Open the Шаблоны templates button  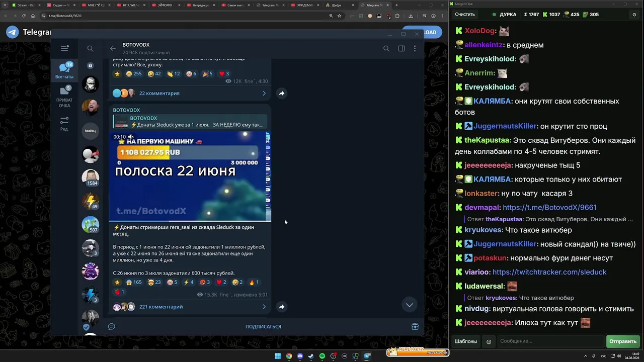[x=466, y=341]
